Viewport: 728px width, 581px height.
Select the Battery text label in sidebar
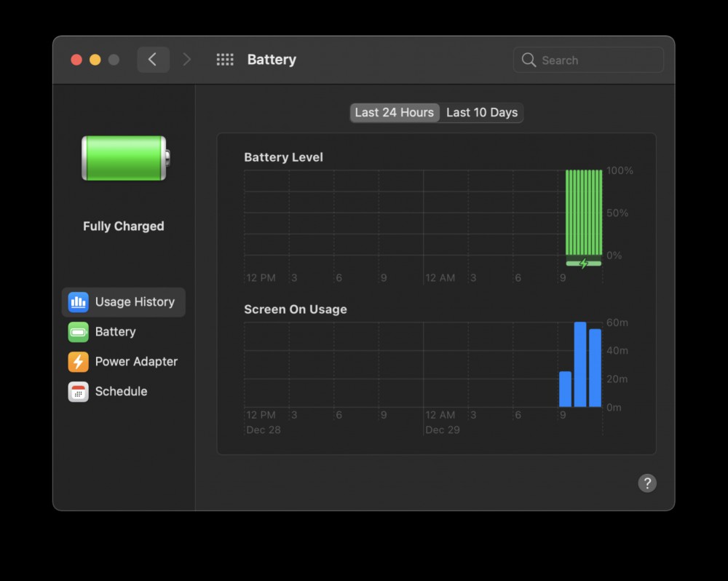(115, 331)
